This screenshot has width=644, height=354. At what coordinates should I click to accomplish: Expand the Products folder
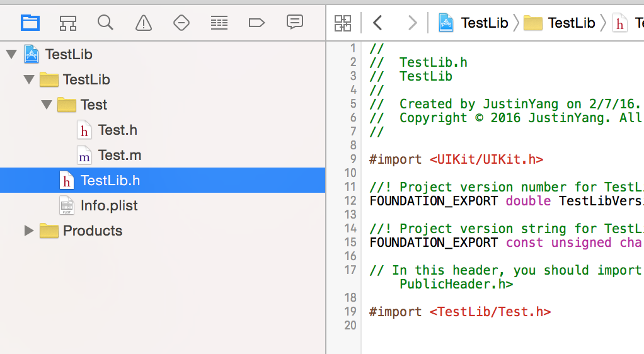pos(29,231)
